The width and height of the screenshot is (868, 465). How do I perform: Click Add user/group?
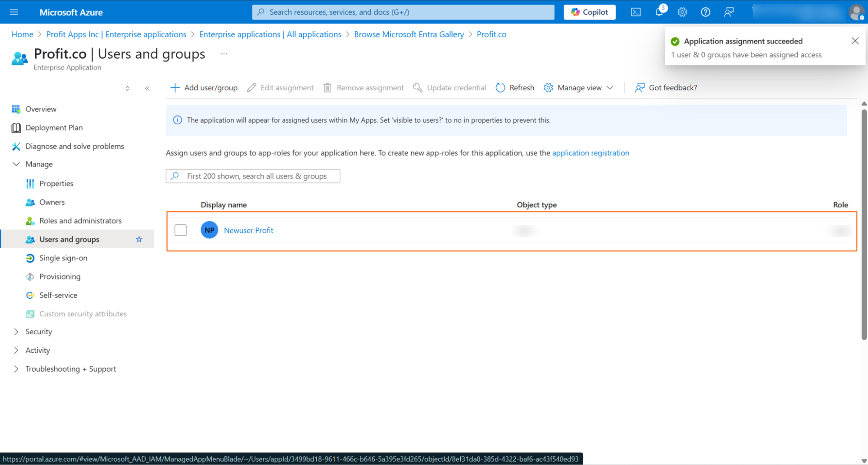tap(204, 88)
